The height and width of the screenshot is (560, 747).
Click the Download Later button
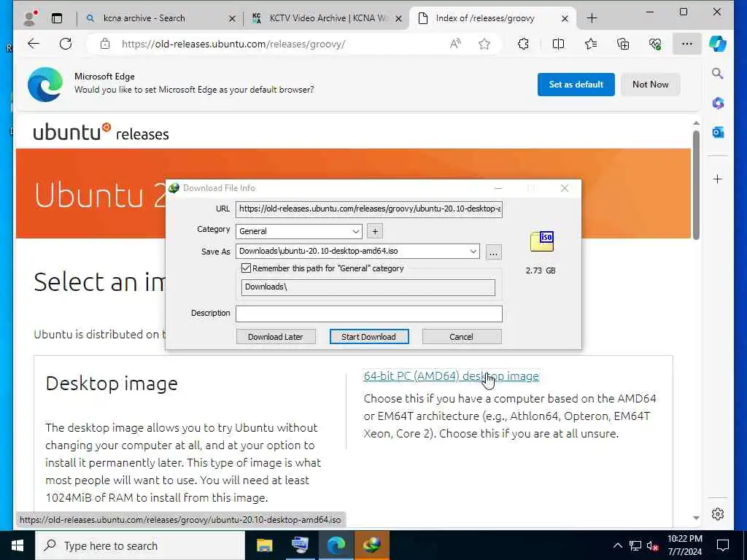pyautogui.click(x=276, y=337)
